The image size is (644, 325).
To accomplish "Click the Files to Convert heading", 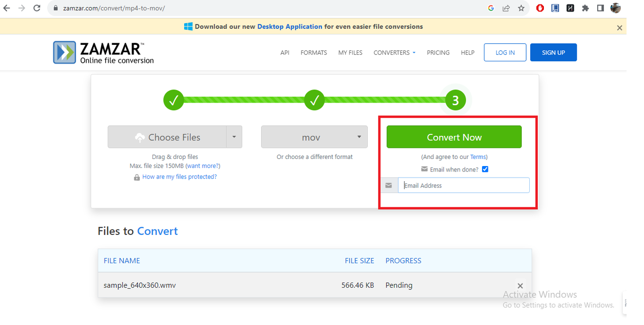I will [138, 231].
